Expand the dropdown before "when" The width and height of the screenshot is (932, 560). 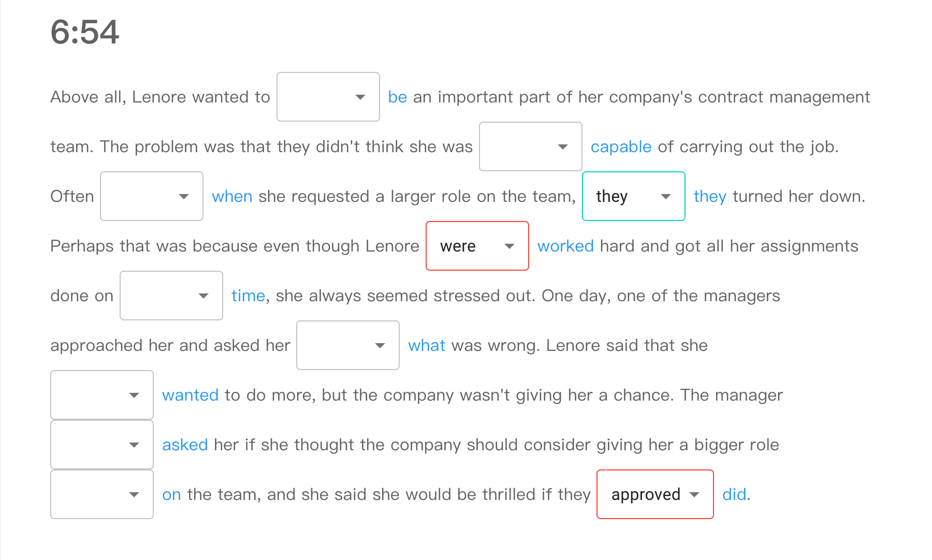point(151,196)
